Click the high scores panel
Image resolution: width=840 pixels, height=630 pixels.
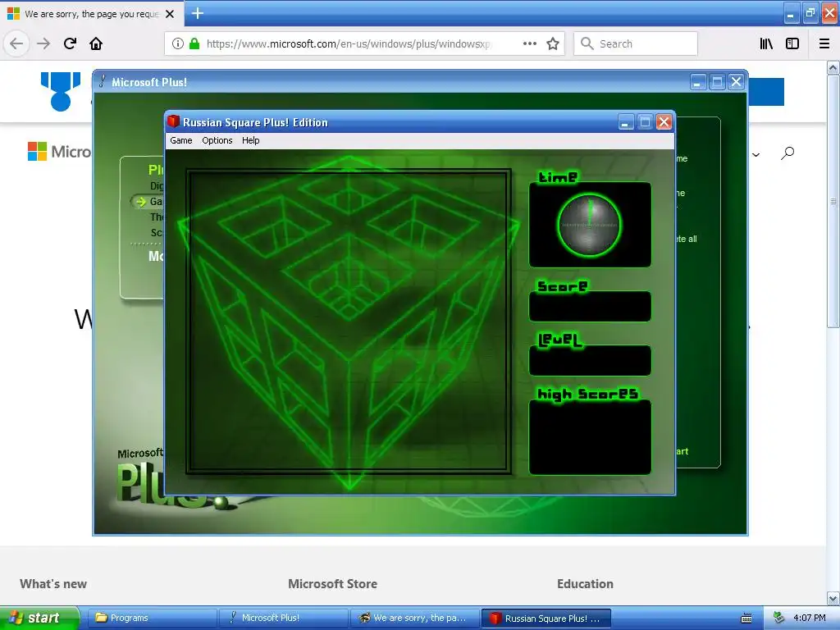[590, 437]
